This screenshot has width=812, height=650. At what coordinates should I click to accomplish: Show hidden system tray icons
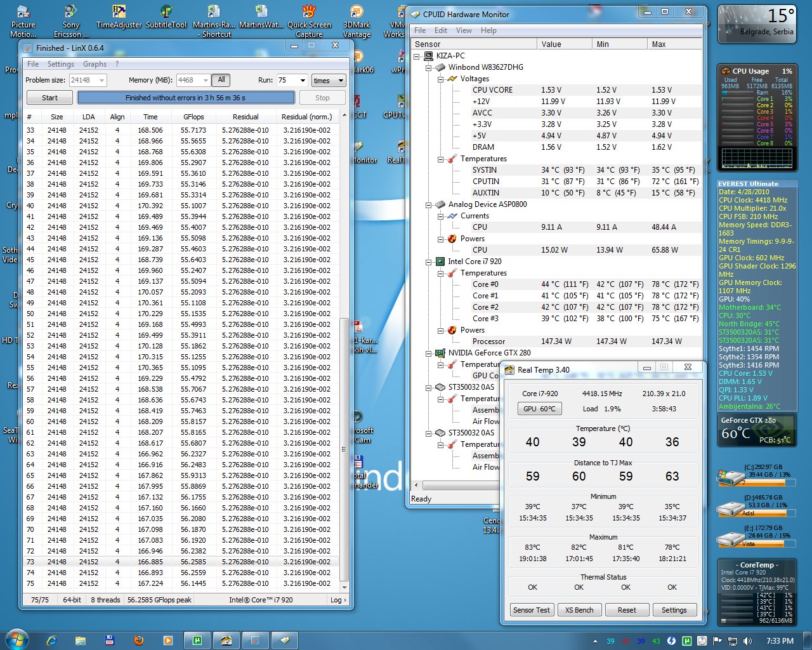click(x=595, y=641)
